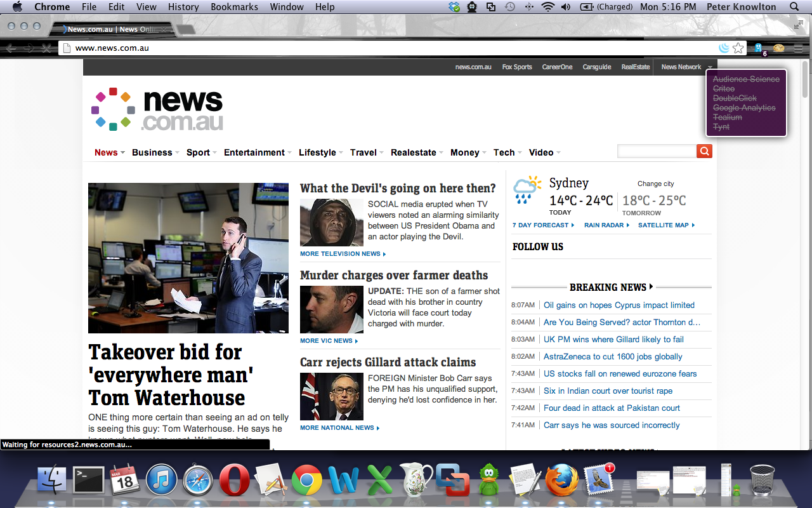Bookmark page with the star icon
The width and height of the screenshot is (812, 508).
(738, 48)
